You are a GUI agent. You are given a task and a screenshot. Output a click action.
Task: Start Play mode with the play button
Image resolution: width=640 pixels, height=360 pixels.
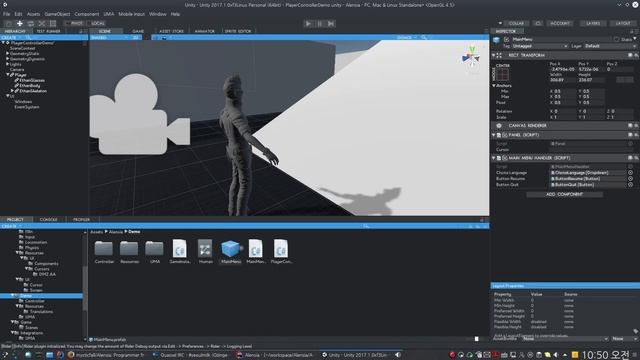[309, 24]
